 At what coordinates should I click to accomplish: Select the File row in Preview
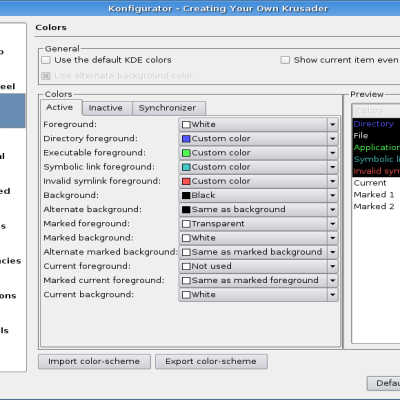376,136
